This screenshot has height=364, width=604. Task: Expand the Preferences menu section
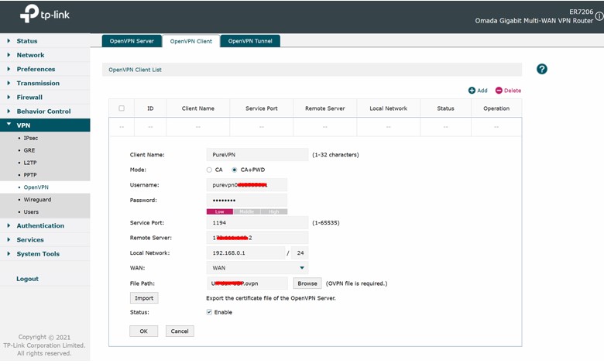click(45, 69)
